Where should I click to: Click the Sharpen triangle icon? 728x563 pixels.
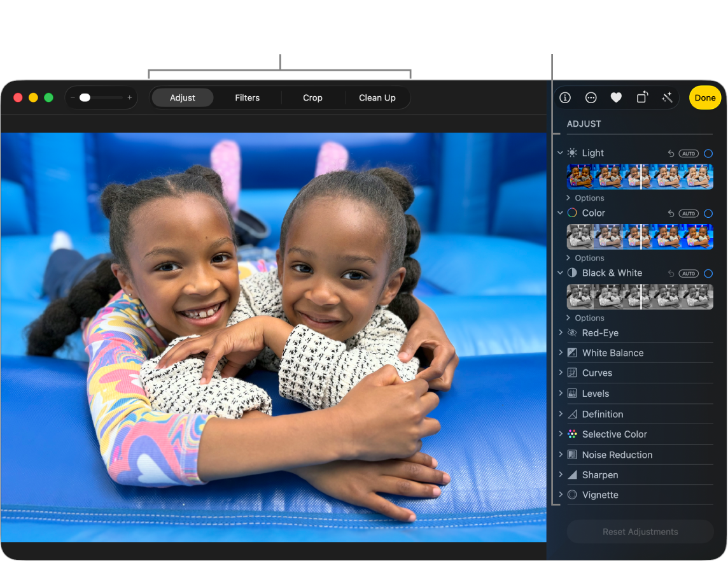(x=573, y=474)
